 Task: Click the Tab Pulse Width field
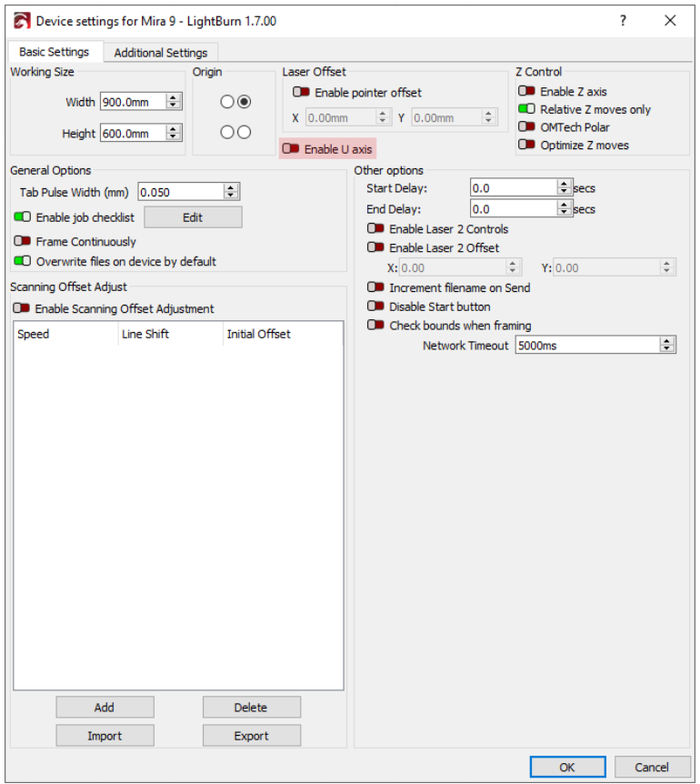pyautogui.click(x=181, y=192)
